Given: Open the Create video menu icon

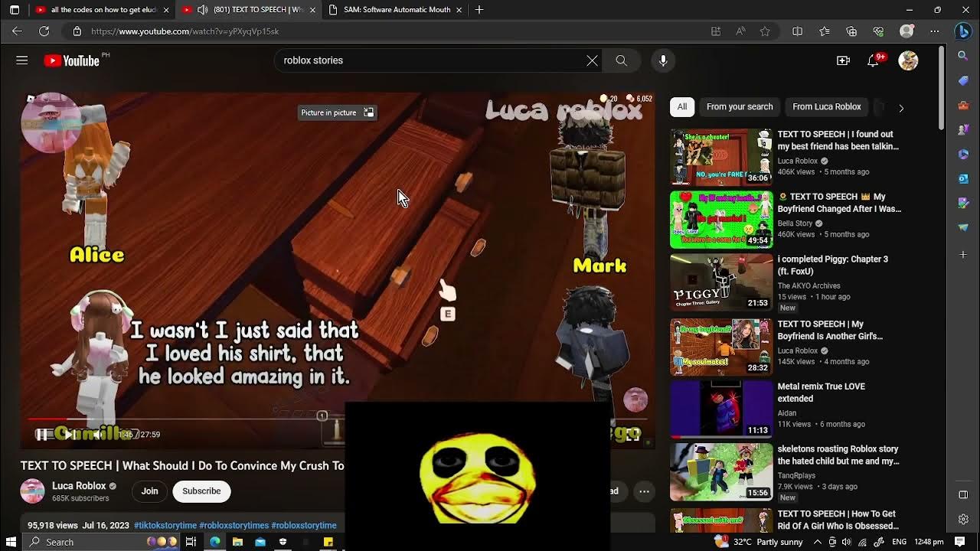Looking at the screenshot, I should coord(843,60).
